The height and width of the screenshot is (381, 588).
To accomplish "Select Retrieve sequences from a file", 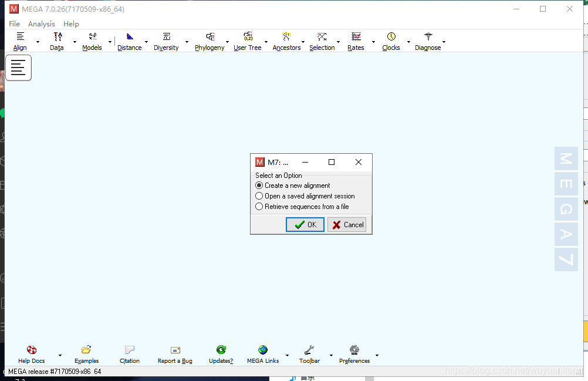I will click(302, 207).
